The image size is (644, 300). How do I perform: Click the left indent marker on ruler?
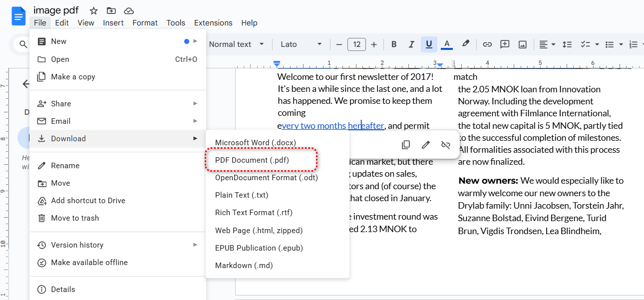[x=277, y=64]
